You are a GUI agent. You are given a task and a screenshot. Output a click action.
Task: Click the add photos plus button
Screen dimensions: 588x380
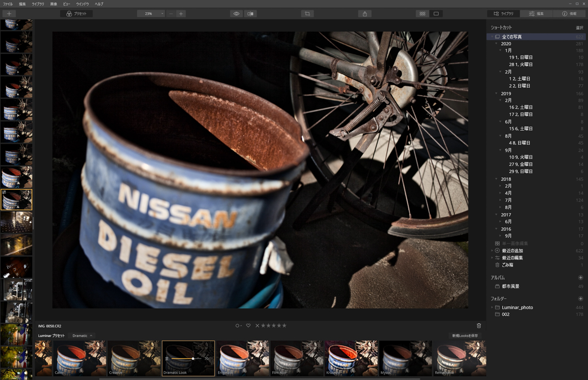click(9, 14)
